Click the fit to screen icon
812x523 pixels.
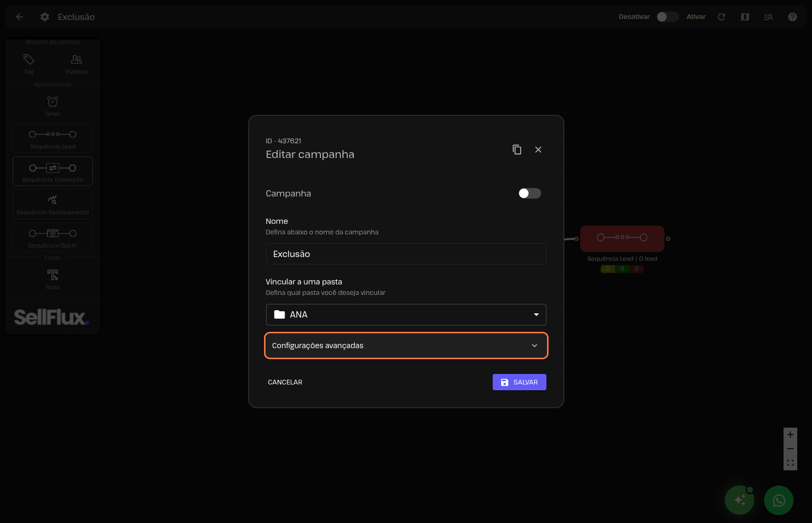coord(790,463)
